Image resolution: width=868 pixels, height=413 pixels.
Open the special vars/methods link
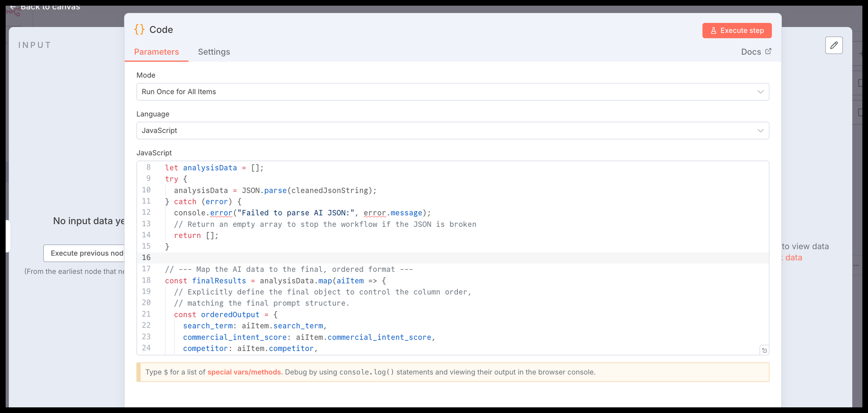[x=244, y=372]
